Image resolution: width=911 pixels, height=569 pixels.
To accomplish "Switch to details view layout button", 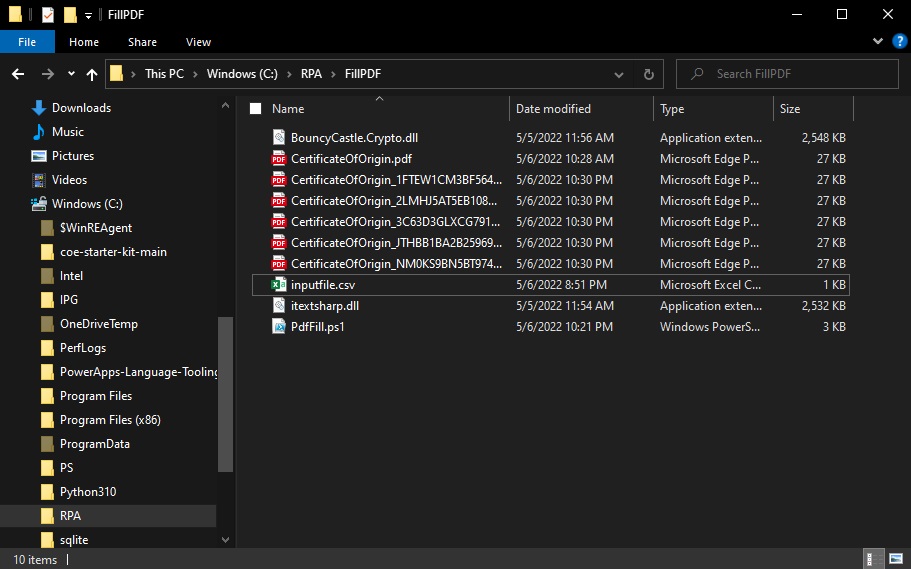I will [x=873, y=559].
